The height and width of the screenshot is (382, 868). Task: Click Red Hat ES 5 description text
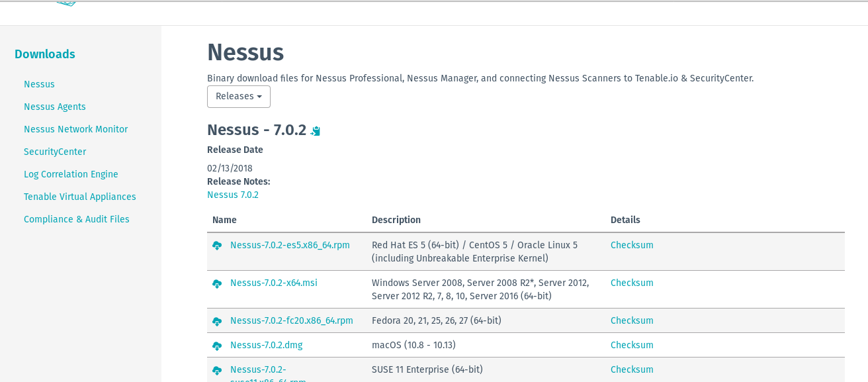[474, 252]
